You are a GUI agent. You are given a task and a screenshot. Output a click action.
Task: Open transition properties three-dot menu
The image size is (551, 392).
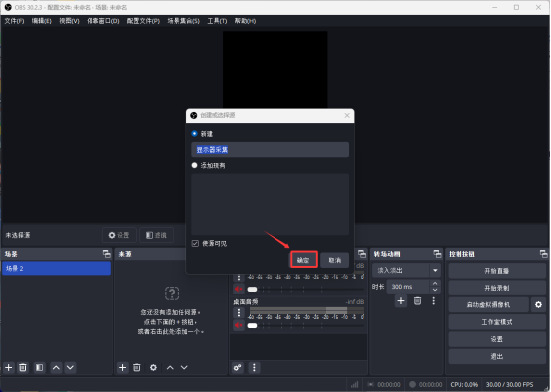click(x=434, y=300)
